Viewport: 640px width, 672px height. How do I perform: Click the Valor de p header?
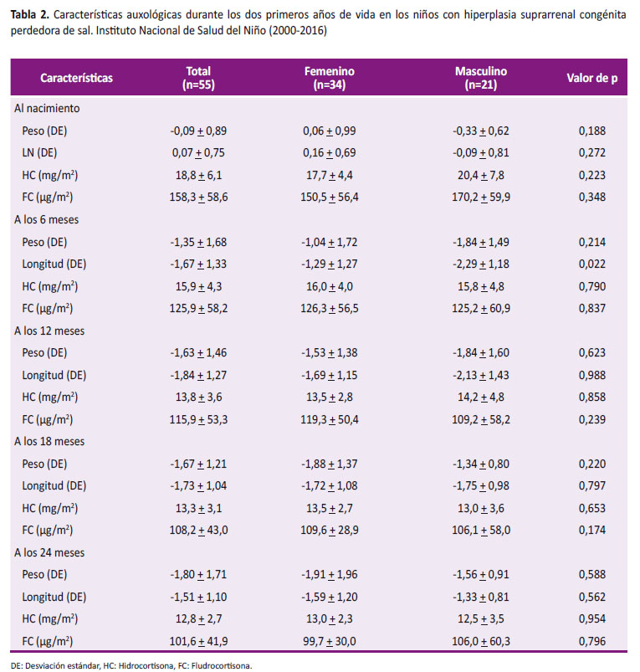pyautogui.click(x=592, y=78)
